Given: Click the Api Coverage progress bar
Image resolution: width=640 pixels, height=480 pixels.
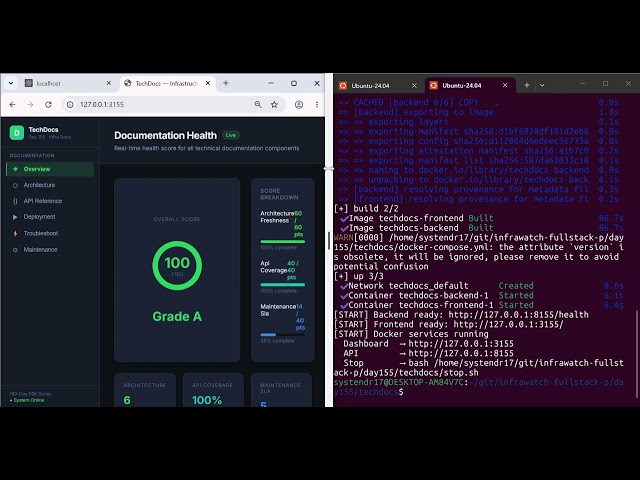Looking at the screenshot, I should point(282,284).
